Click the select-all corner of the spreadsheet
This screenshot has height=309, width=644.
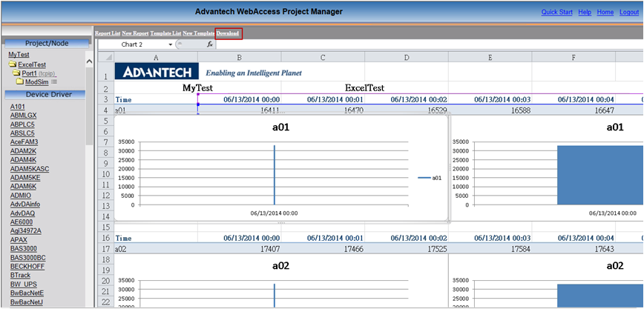(x=106, y=57)
